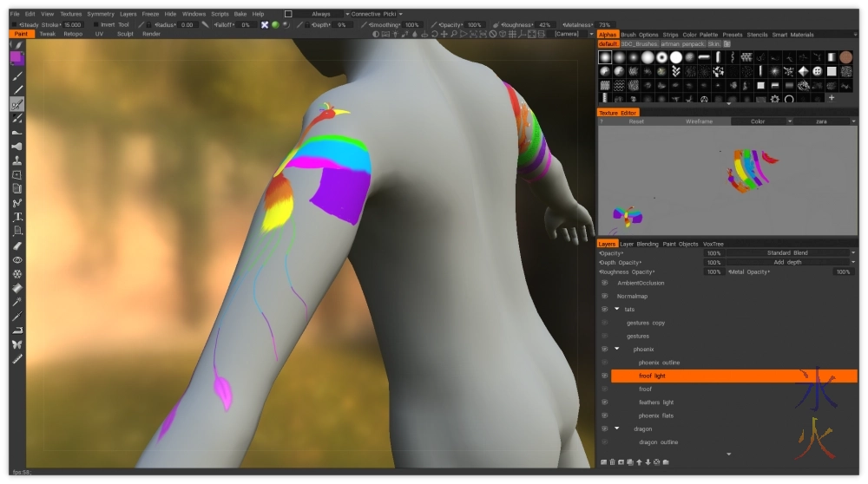This screenshot has height=484, width=868.
Task: Select the Text tool in left toolbar
Action: (17, 217)
